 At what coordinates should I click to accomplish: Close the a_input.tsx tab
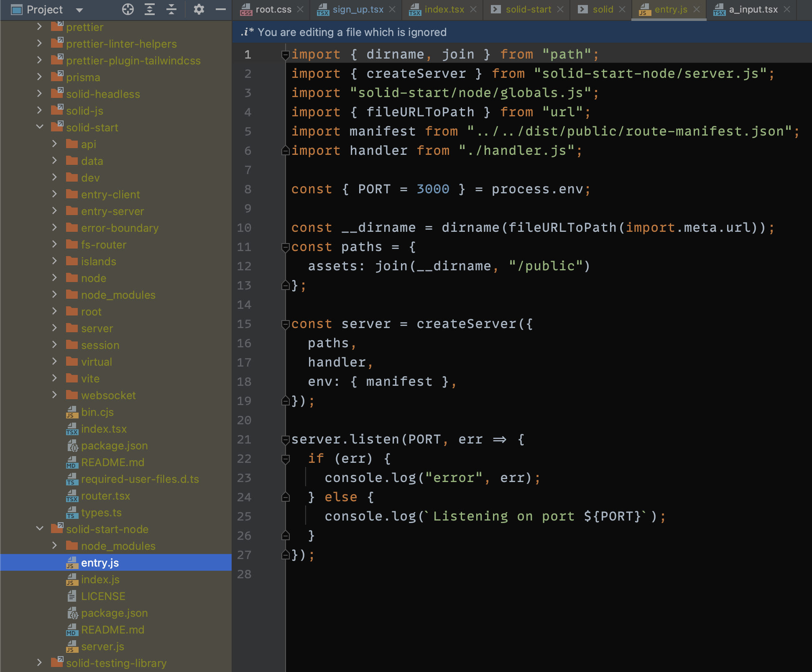click(787, 9)
